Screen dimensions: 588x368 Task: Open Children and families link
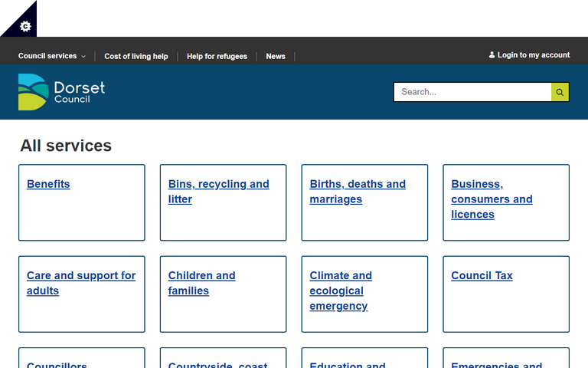[201, 283]
